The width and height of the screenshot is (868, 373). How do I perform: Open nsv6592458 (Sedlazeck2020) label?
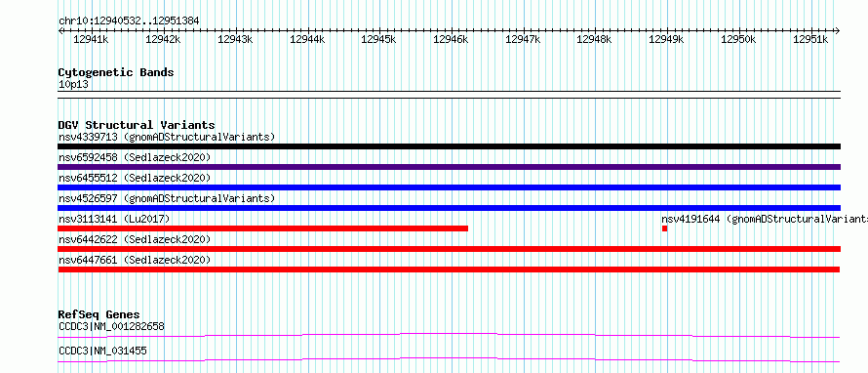135,157
